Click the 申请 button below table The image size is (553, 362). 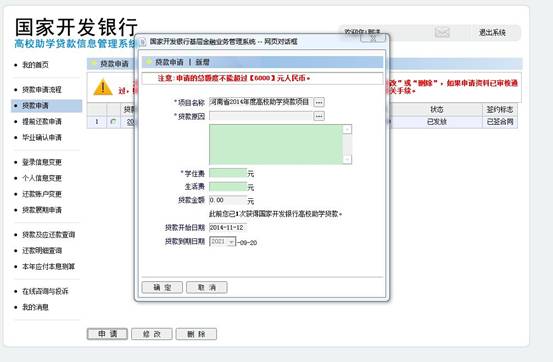coord(107,334)
